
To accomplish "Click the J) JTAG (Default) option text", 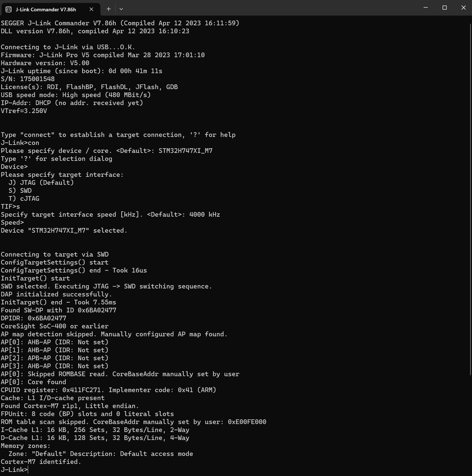I will [41, 183].
